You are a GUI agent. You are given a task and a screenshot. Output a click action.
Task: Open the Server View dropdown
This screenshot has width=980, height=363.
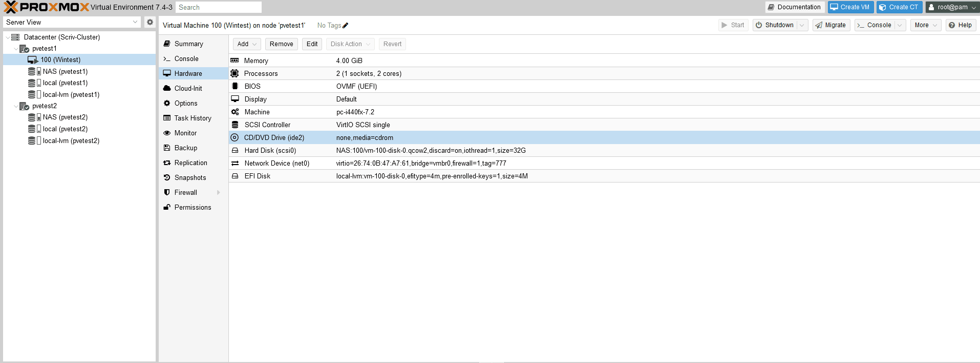point(135,22)
